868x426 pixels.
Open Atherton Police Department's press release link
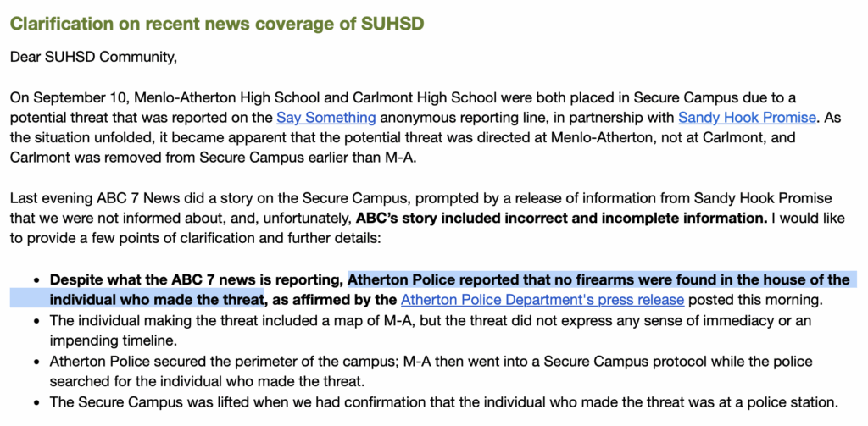click(x=542, y=299)
